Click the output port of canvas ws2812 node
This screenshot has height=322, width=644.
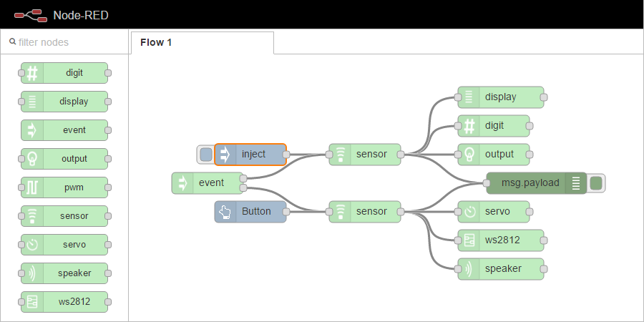[x=544, y=240]
